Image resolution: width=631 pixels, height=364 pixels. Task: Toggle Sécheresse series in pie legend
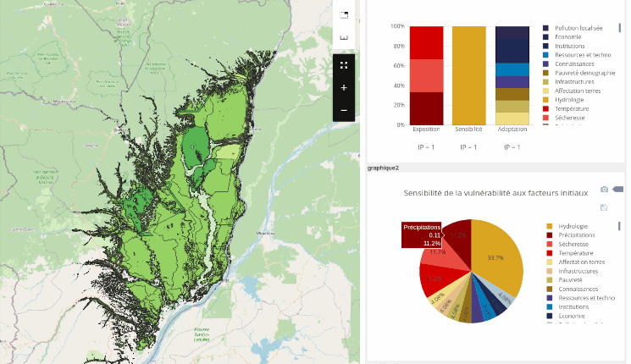point(573,244)
